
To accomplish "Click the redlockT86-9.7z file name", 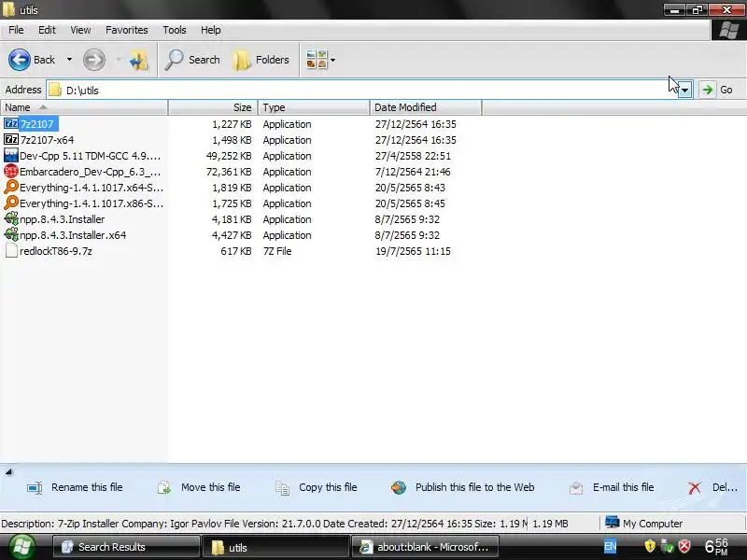I will (x=56, y=251).
